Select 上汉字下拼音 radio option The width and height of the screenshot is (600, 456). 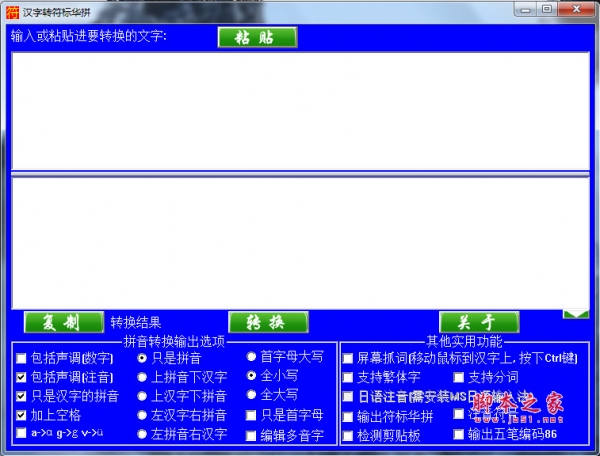click(142, 396)
